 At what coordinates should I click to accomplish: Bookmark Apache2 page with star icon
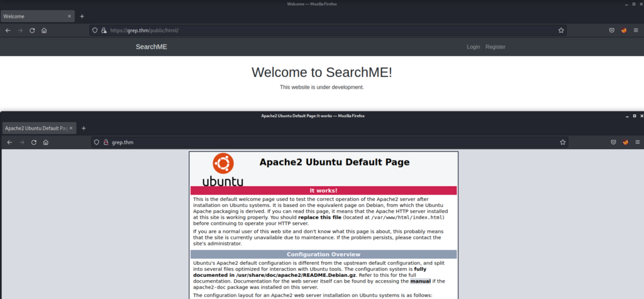tap(562, 142)
